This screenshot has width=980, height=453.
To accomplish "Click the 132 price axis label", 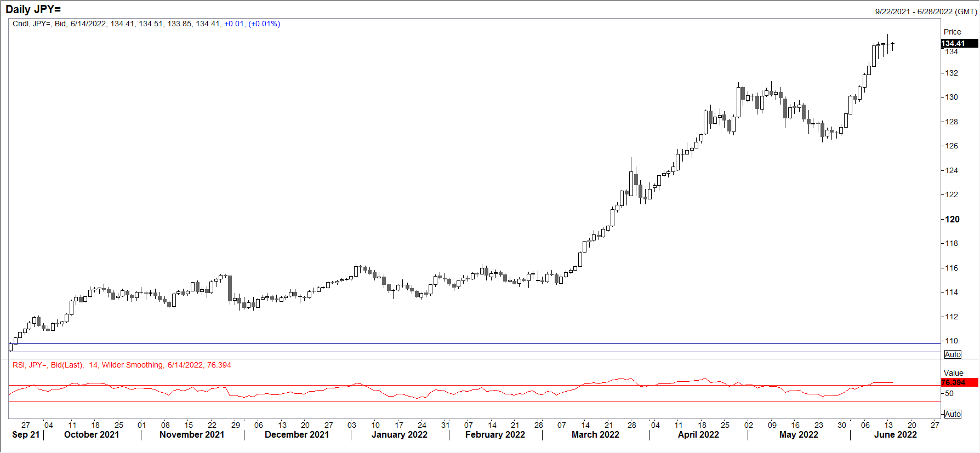I will [951, 73].
